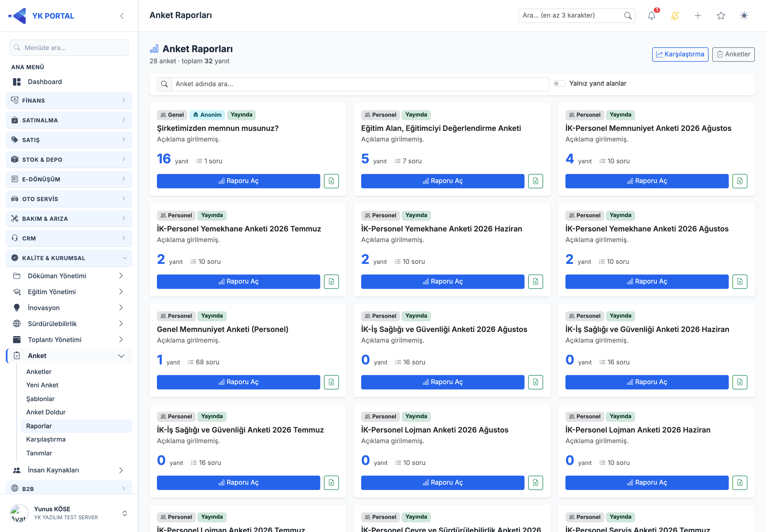Open report for Şirketimizden memnun musunuz?

point(238,181)
